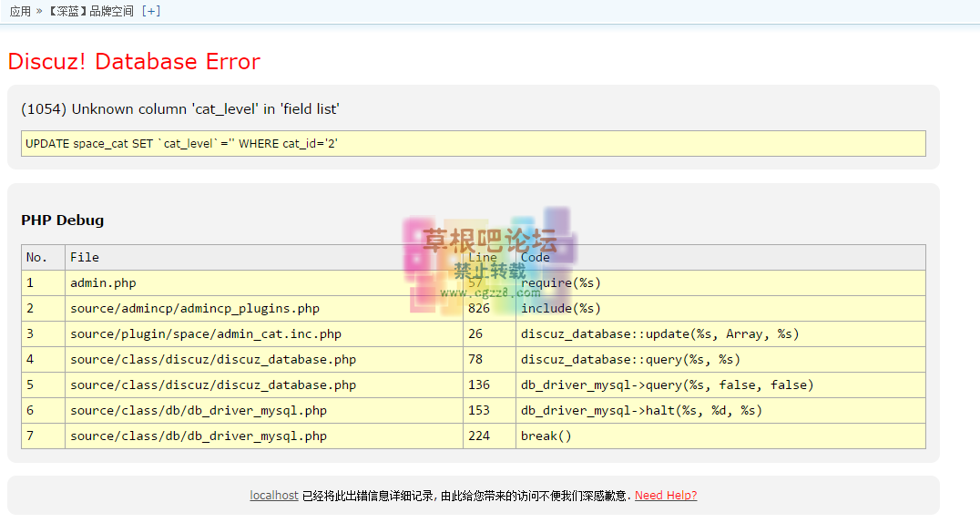Select db_driver_mysql->query(%s, false, false) cell

720,385
